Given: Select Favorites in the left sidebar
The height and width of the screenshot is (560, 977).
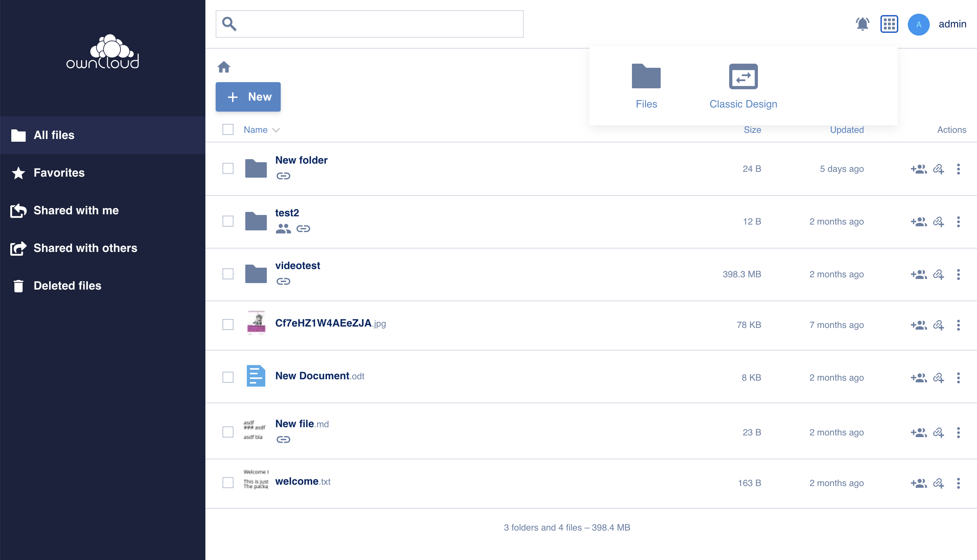Looking at the screenshot, I should pyautogui.click(x=59, y=173).
